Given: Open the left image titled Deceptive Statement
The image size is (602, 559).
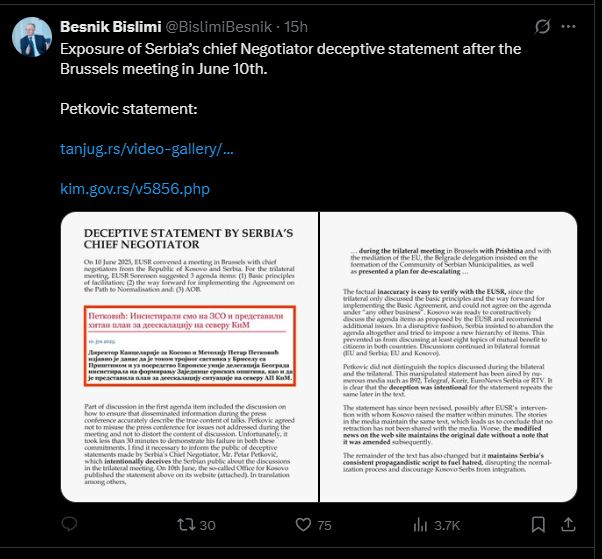Looking at the screenshot, I should (189, 357).
